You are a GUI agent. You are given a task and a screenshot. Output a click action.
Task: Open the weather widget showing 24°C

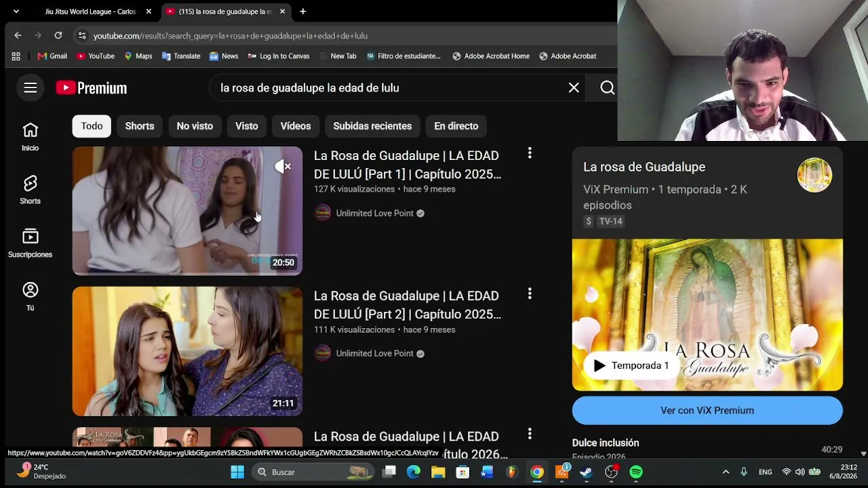point(43,471)
